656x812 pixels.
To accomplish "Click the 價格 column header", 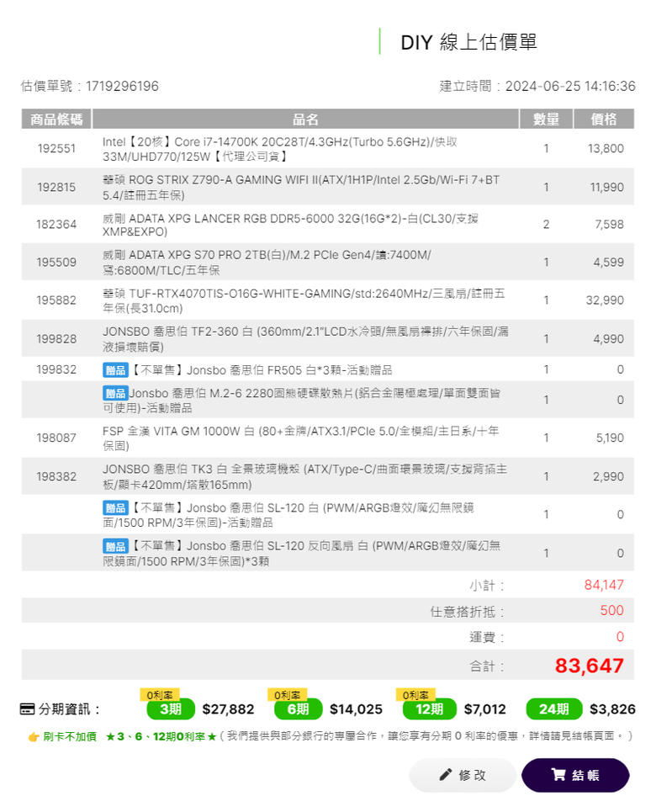I will (x=604, y=119).
